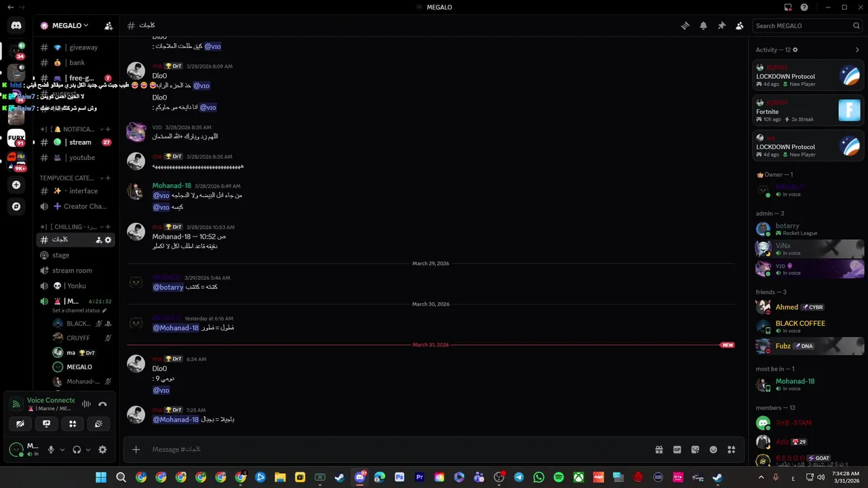Image resolution: width=868 pixels, height=488 pixels.
Task: Open the Fortnite activity card
Action: coord(808,110)
